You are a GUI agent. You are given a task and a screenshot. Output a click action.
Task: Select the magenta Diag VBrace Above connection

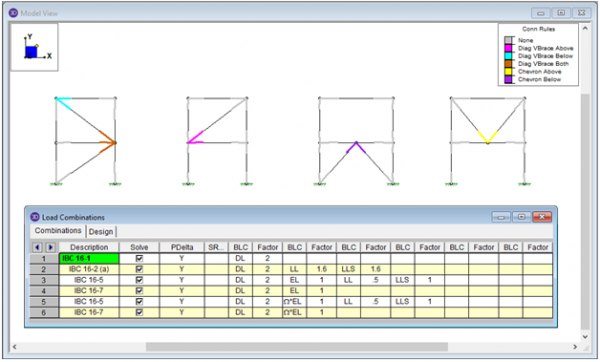coord(195,138)
